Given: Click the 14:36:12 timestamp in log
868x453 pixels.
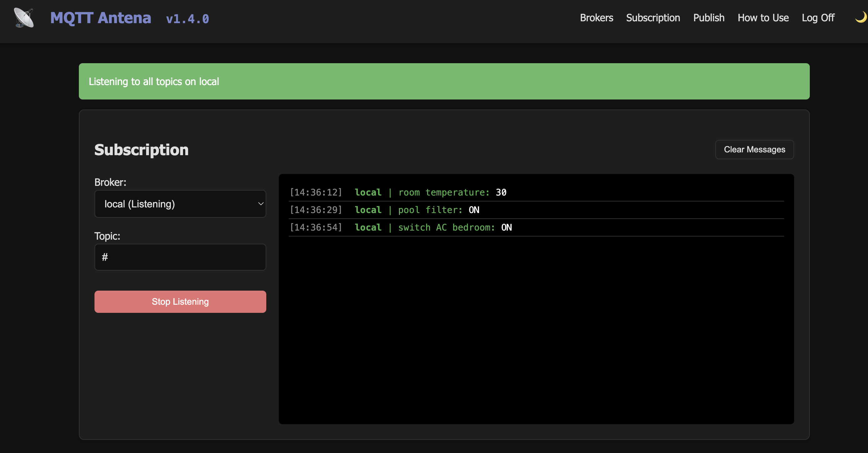Looking at the screenshot, I should (316, 192).
